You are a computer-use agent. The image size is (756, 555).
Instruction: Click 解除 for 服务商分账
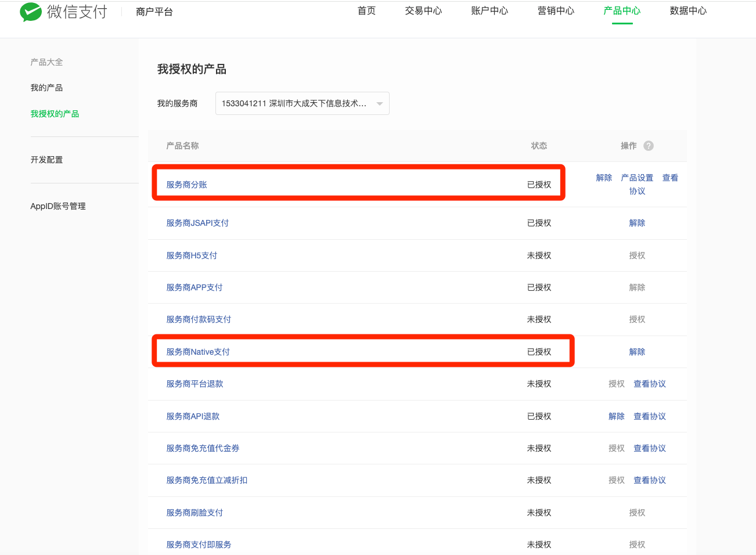point(604,178)
